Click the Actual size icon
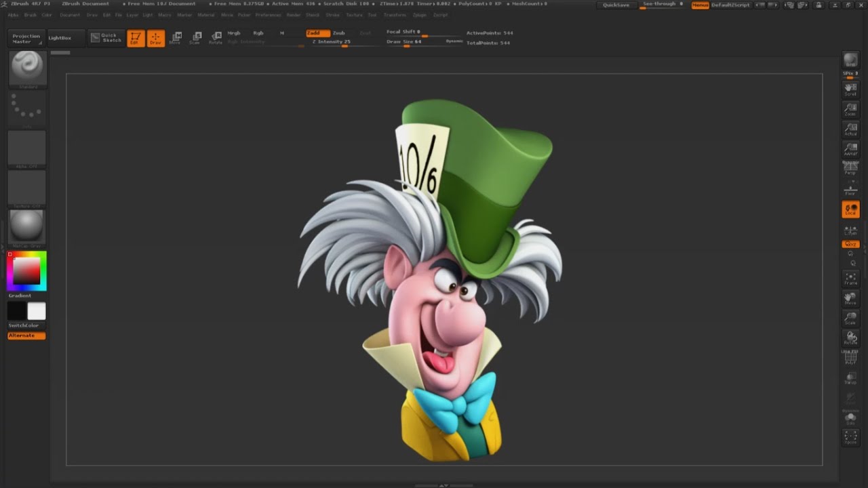This screenshot has width=868, height=488. [850, 129]
